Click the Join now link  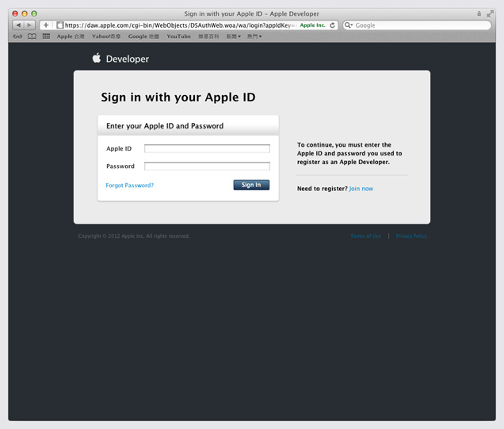361,189
